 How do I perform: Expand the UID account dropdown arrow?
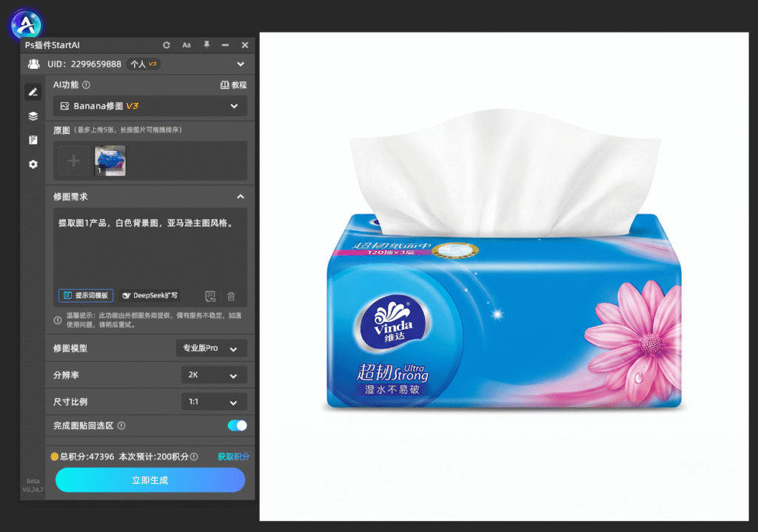tap(241, 64)
